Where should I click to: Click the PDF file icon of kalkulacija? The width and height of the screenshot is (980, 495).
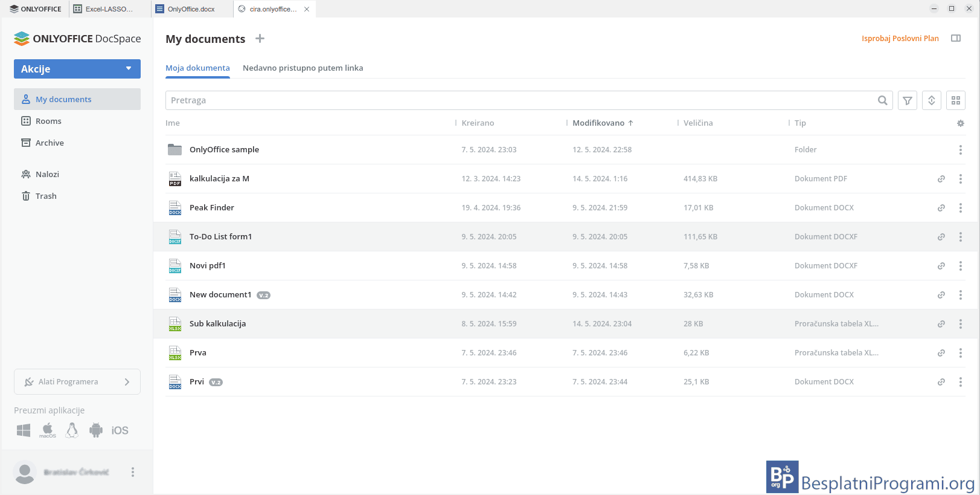(175, 179)
